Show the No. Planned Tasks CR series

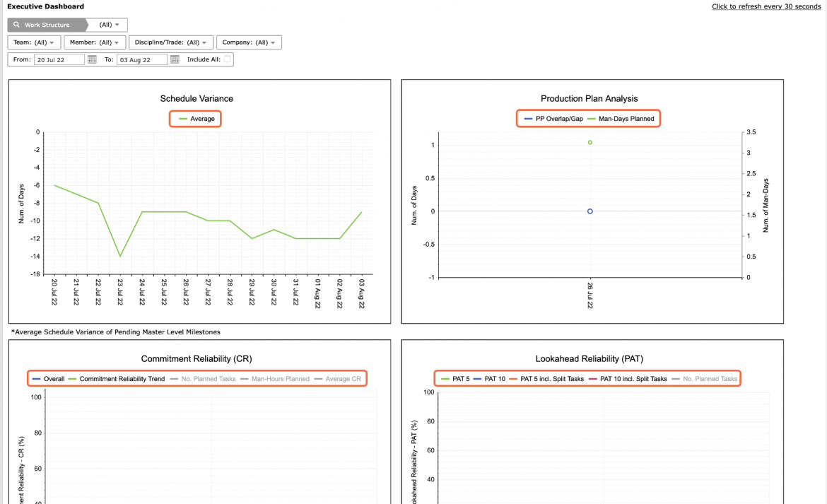203,378
